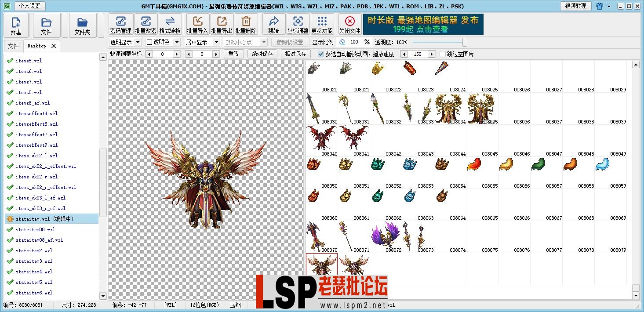This screenshot has height=312, width=644.
Task: Open the 居中显示 alignment dropdown
Action: point(202,42)
